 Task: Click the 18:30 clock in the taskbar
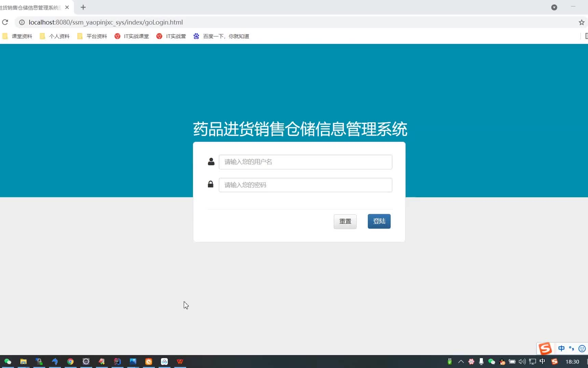click(x=572, y=362)
